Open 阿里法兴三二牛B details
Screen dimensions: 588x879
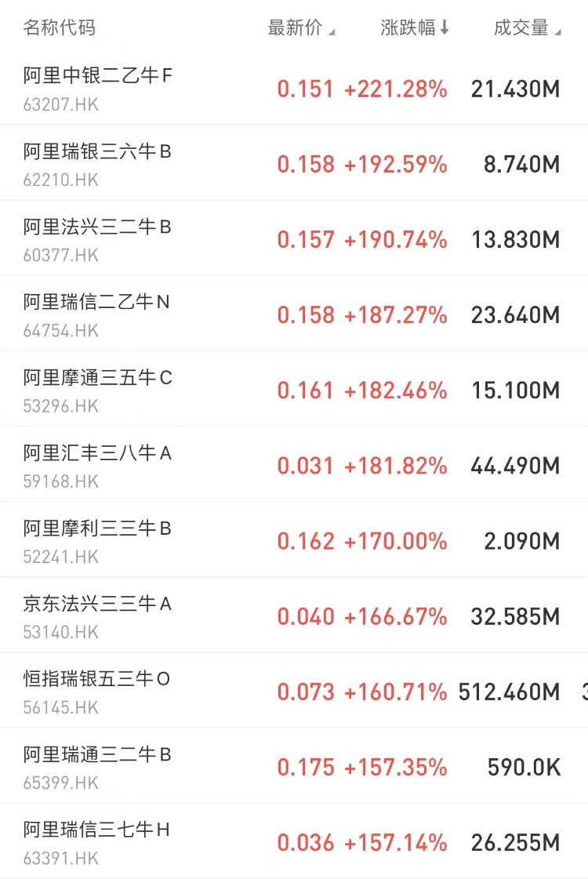(97, 227)
